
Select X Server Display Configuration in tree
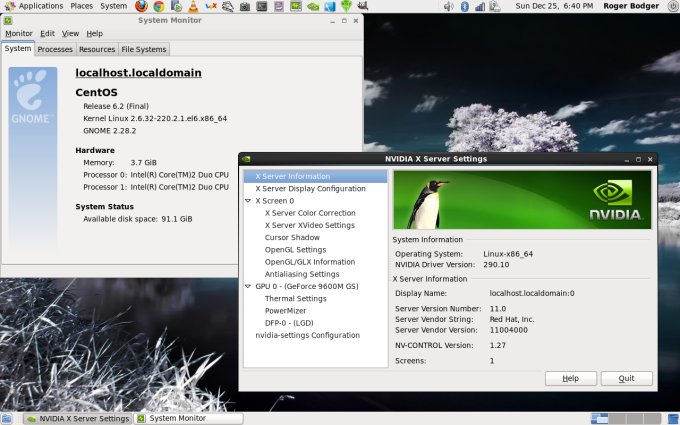click(310, 188)
